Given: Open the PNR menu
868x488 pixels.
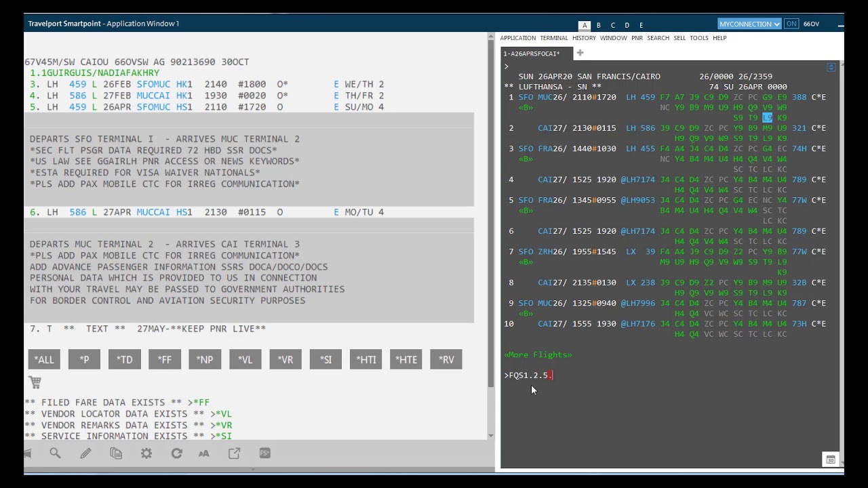Looking at the screenshot, I should (x=637, y=38).
